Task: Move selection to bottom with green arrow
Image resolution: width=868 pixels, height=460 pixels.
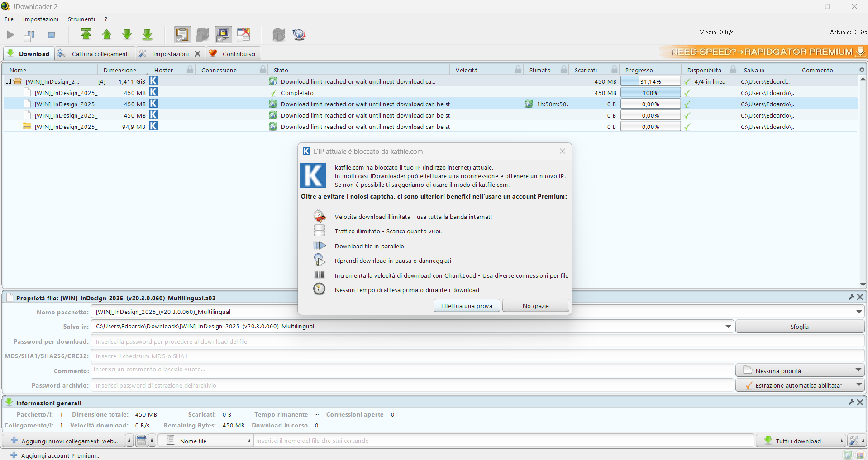Action: pos(148,34)
